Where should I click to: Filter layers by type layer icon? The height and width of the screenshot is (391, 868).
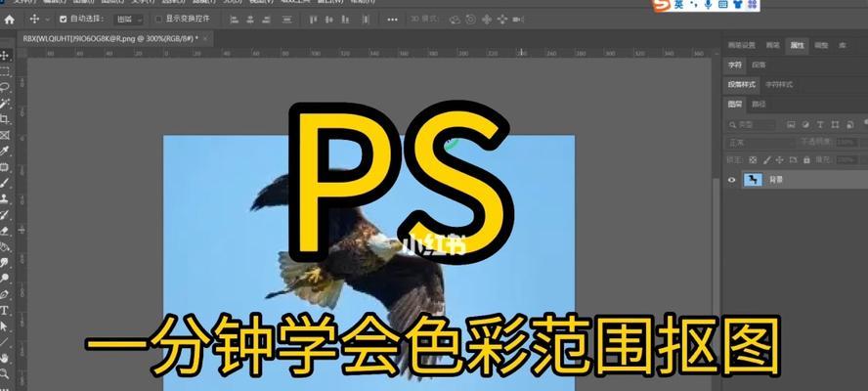(820, 124)
